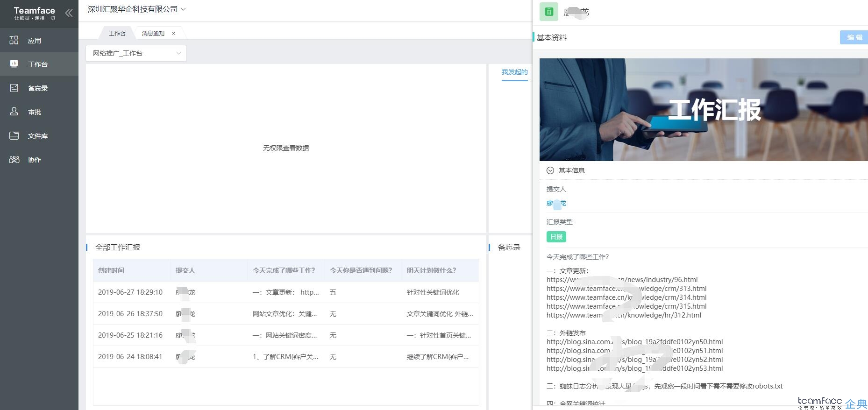Click the blog_19a2fddfe0102yn50.html URL text
The image size is (868, 410).
click(x=634, y=342)
